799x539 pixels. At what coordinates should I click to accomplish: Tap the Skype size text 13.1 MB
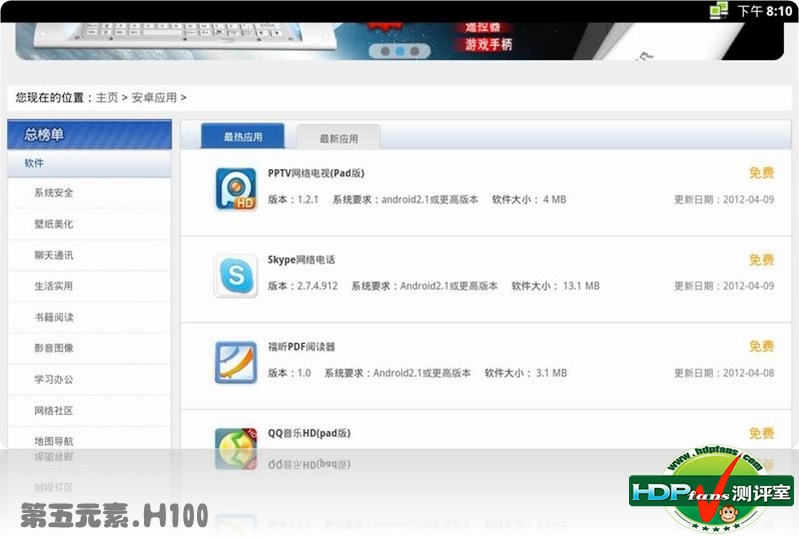tap(581, 286)
